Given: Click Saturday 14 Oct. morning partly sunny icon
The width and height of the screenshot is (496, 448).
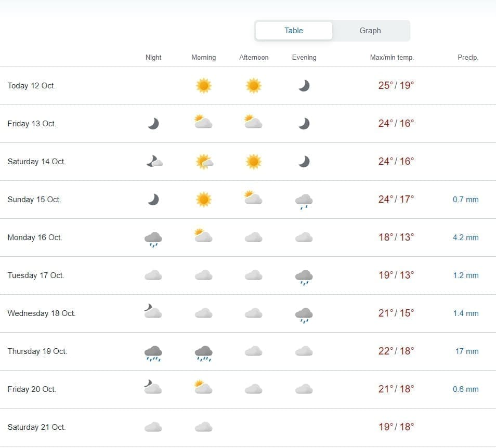Looking at the screenshot, I should tap(203, 162).
